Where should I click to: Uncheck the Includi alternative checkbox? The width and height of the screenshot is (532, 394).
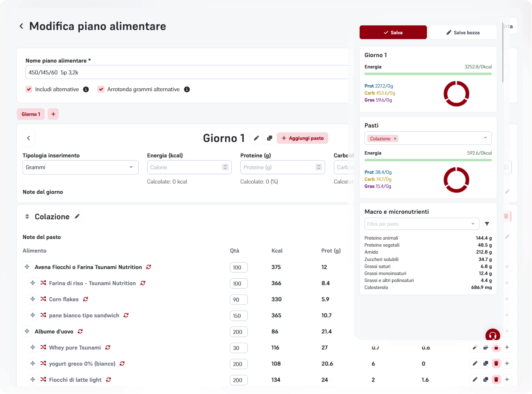(29, 89)
